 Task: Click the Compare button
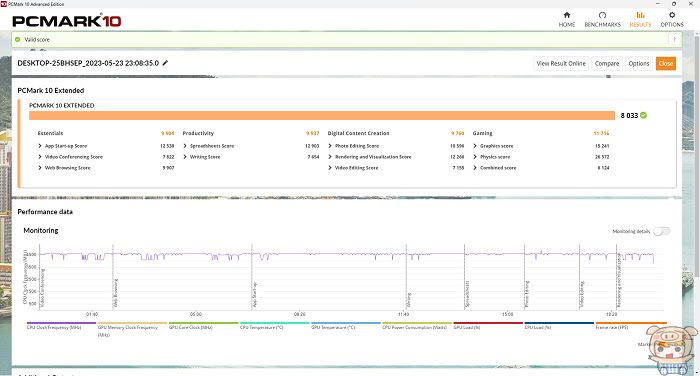pyautogui.click(x=607, y=63)
